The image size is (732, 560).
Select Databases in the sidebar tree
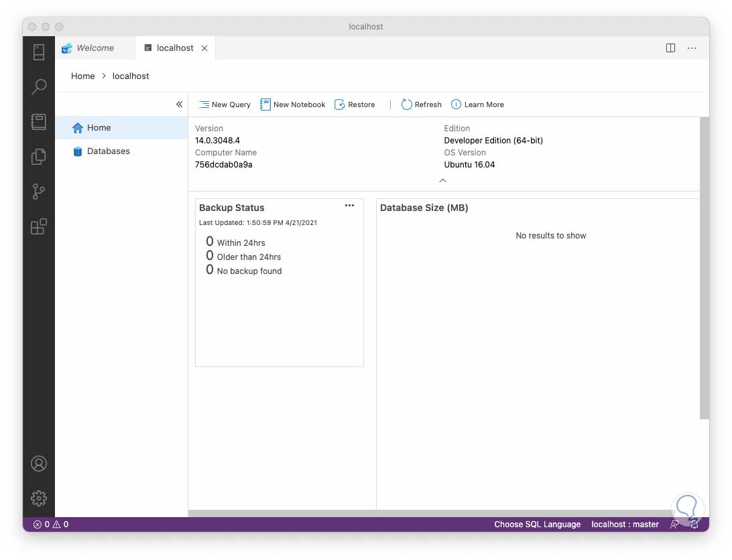(x=108, y=151)
